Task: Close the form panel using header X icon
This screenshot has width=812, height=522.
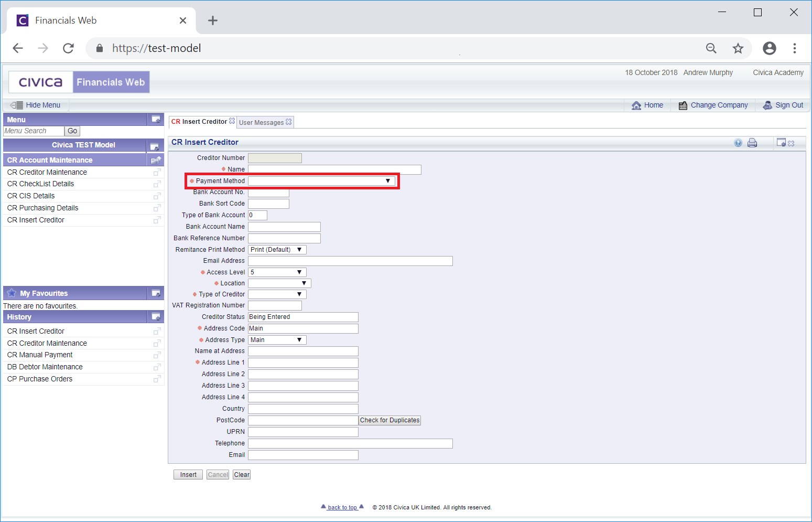Action: [x=791, y=143]
